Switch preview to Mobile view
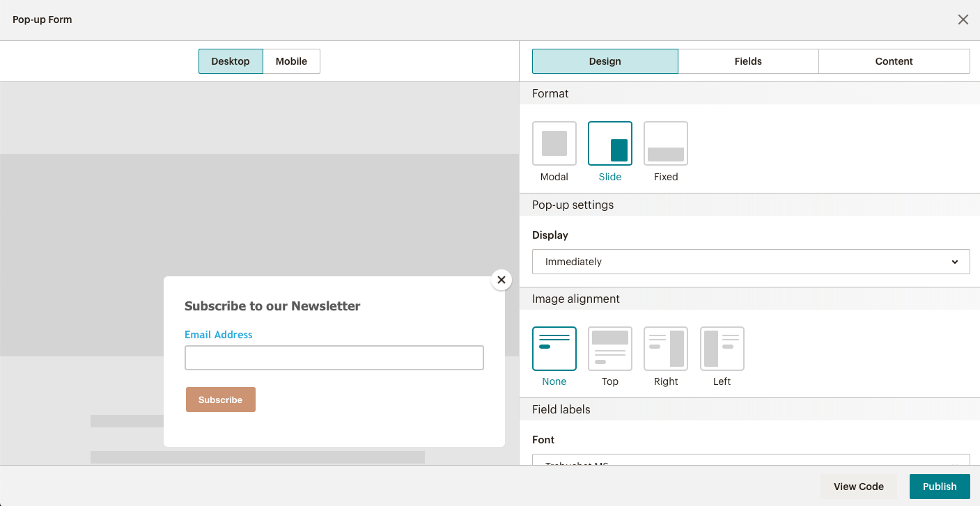 click(291, 61)
